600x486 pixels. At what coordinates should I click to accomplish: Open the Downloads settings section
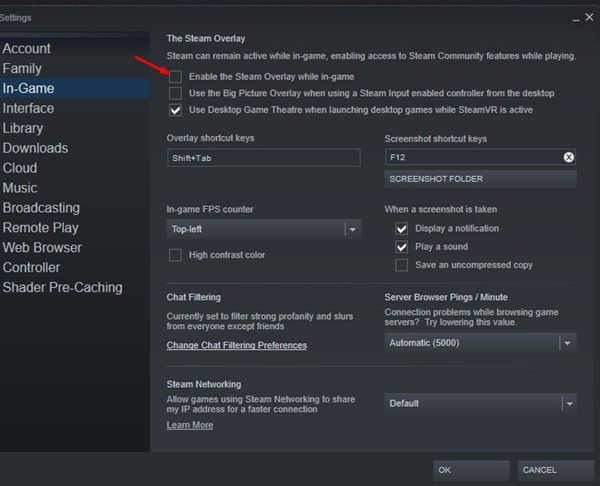(x=35, y=148)
